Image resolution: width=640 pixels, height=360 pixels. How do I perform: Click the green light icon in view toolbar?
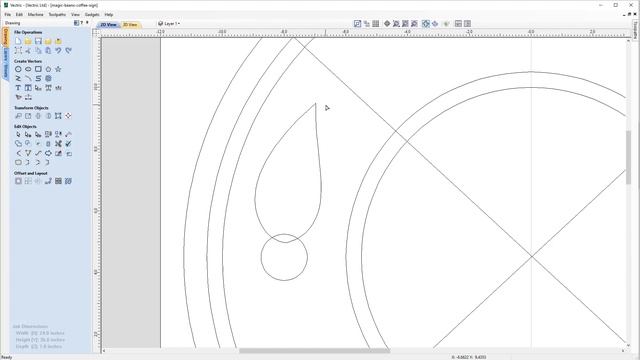pos(446,24)
